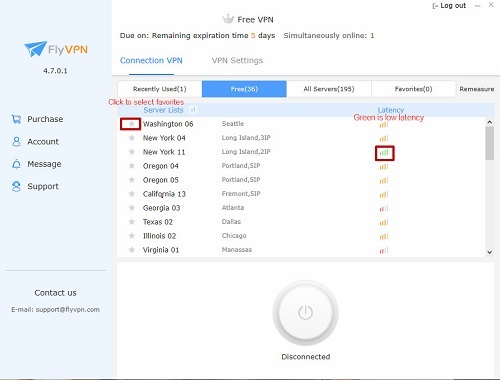
Task: Click the server list scroll up arrow
Action: coord(489,122)
